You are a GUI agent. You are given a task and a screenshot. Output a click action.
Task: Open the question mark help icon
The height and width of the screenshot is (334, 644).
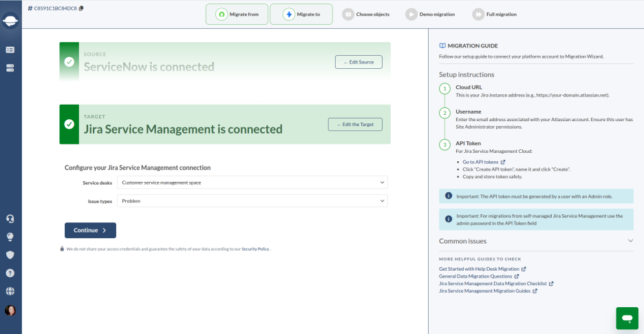[10, 273]
